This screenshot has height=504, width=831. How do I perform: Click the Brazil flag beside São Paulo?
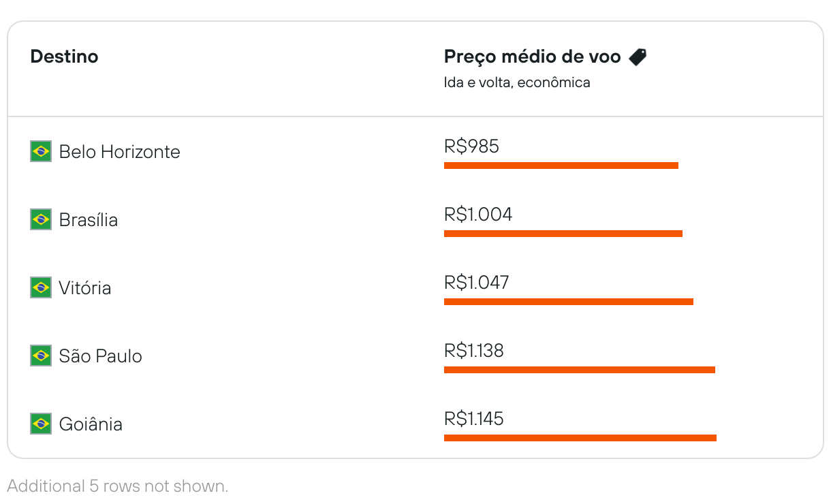click(x=41, y=356)
